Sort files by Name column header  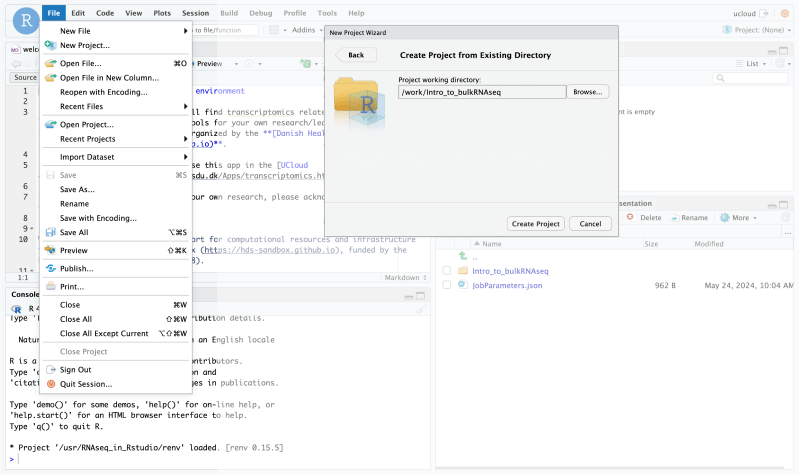click(x=492, y=244)
